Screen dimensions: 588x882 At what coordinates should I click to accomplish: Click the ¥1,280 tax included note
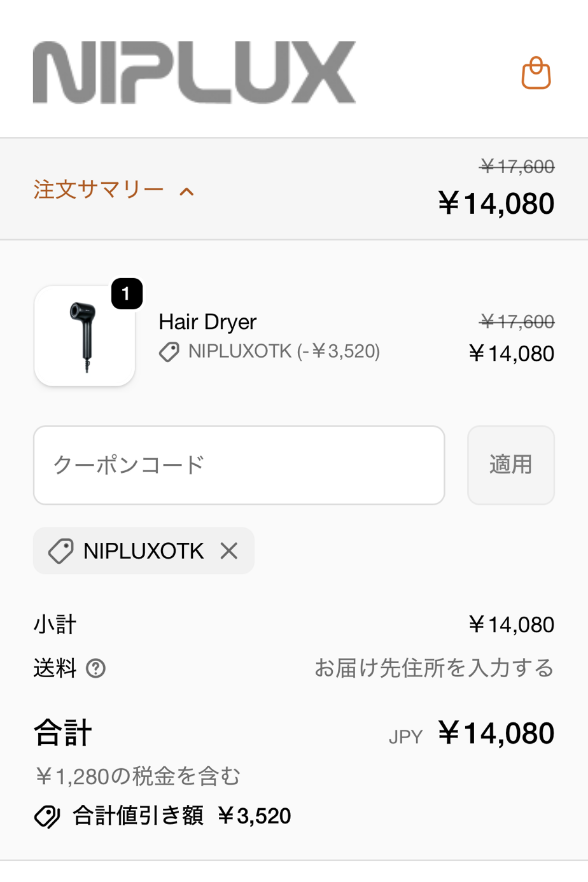(x=137, y=776)
